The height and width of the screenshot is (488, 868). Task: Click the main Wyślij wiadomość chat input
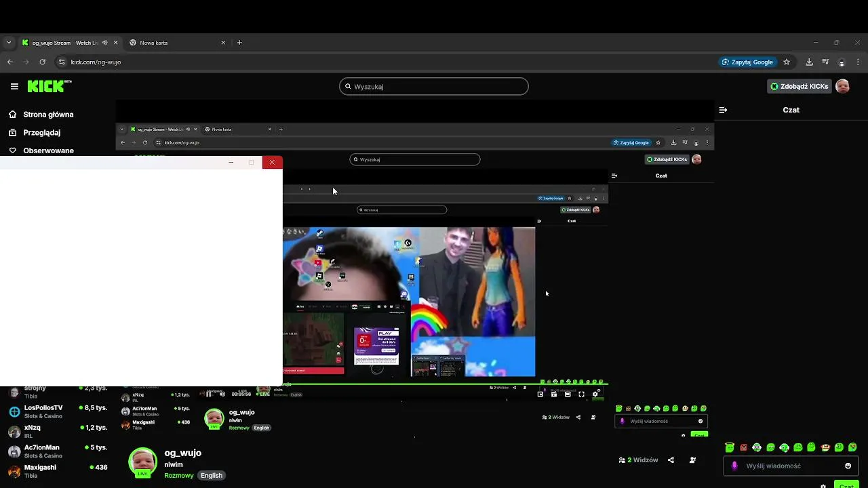pos(790,466)
